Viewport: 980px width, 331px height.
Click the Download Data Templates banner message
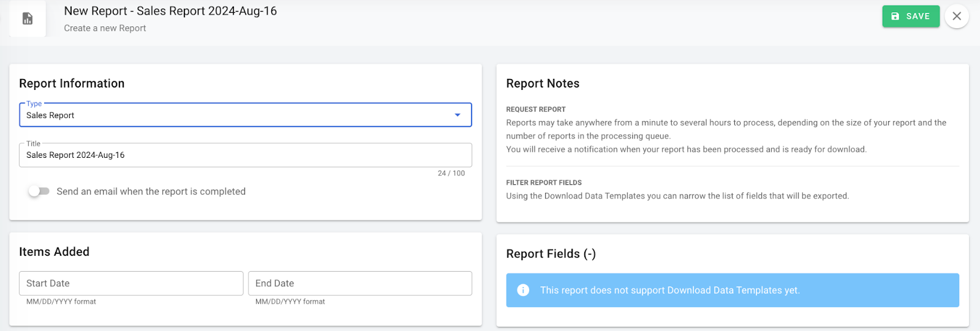pyautogui.click(x=669, y=291)
